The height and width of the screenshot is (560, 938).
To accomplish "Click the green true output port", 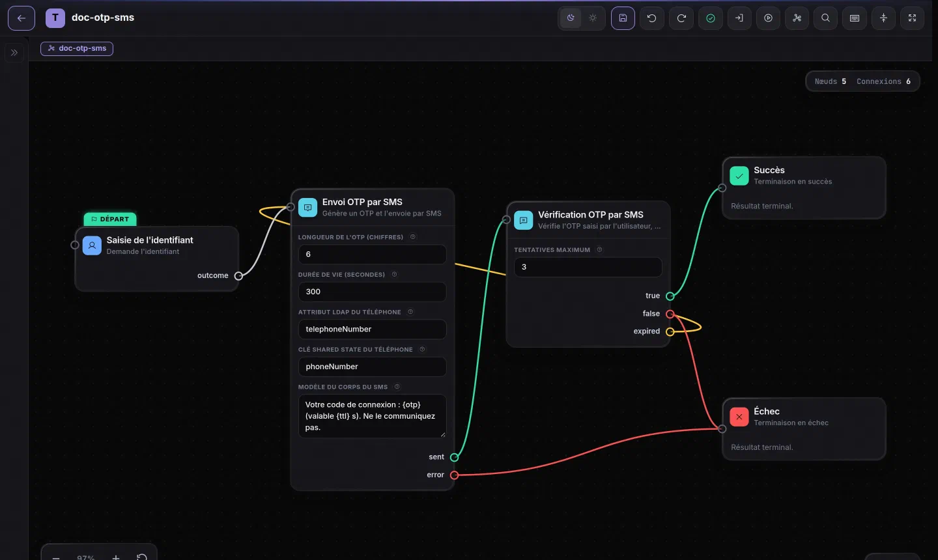I will point(670,296).
